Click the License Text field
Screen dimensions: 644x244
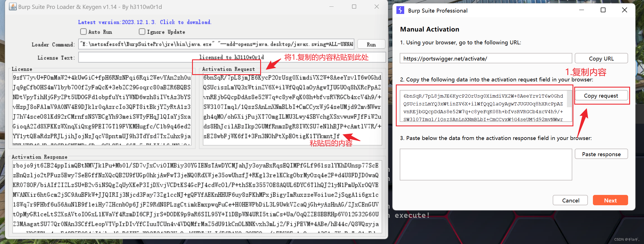pos(232,57)
